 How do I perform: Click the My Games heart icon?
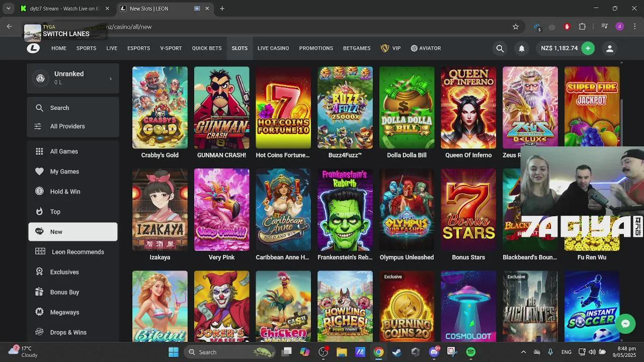click(x=39, y=171)
